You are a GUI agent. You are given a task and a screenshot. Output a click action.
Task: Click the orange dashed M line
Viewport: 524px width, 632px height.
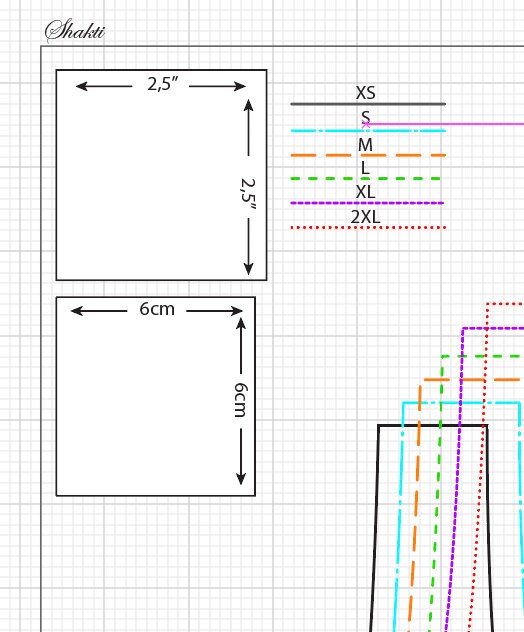point(368,155)
